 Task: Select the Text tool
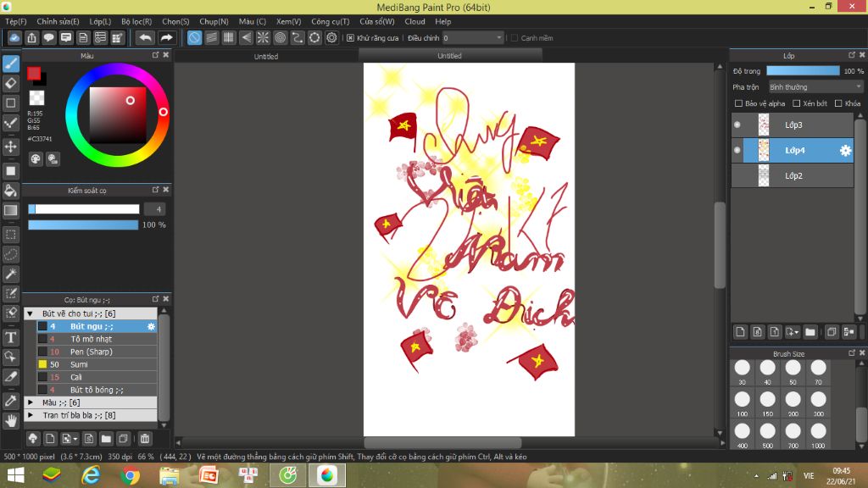(x=10, y=337)
